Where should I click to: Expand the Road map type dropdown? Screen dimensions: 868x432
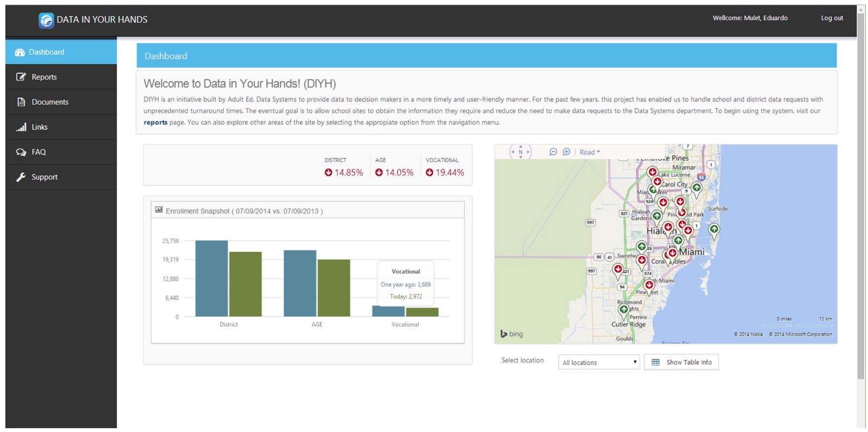point(590,153)
